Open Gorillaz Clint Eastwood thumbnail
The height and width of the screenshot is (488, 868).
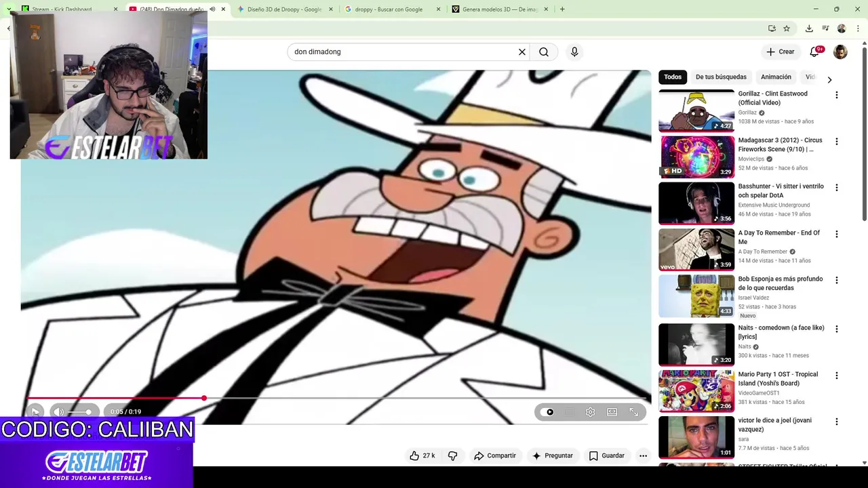tap(696, 110)
